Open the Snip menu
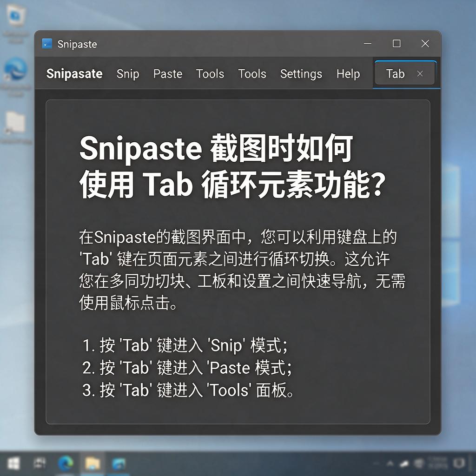The height and width of the screenshot is (476, 476). [128, 74]
